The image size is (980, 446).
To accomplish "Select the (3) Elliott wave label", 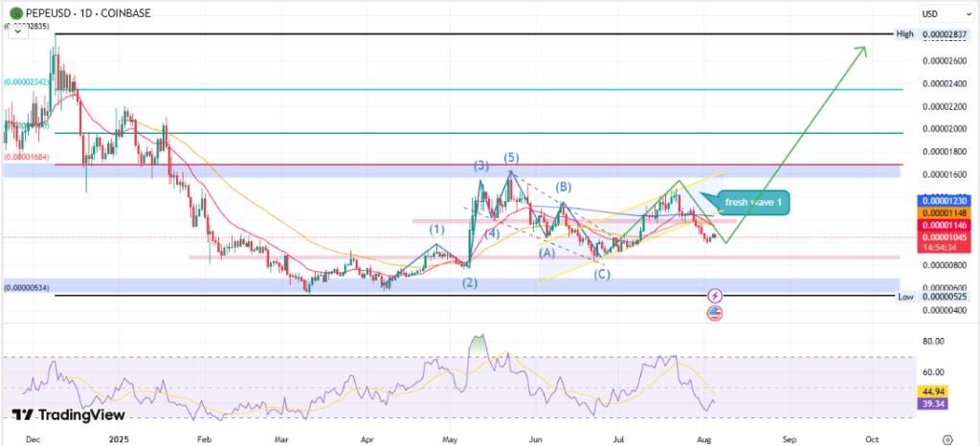I will (480, 166).
